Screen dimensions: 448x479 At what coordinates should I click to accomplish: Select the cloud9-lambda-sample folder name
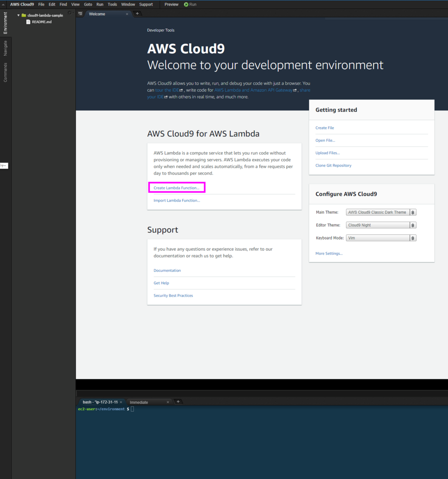pyautogui.click(x=45, y=15)
